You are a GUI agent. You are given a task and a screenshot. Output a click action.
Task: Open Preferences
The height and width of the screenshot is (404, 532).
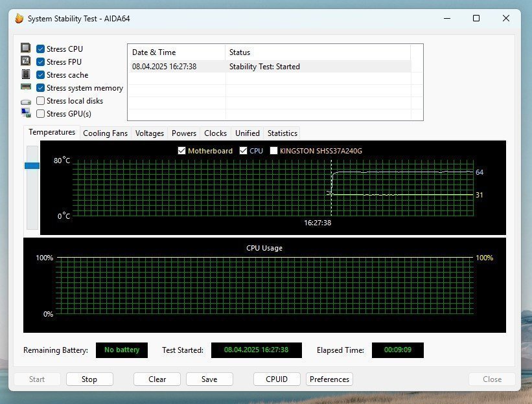pyautogui.click(x=329, y=379)
